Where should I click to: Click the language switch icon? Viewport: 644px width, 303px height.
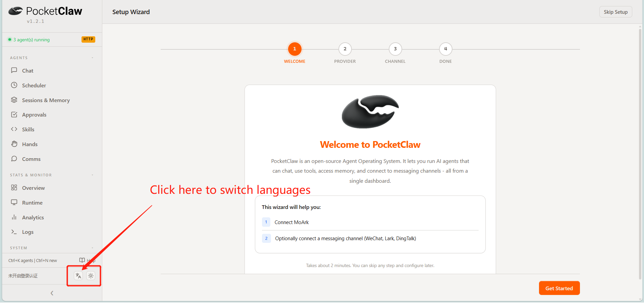[78, 276]
